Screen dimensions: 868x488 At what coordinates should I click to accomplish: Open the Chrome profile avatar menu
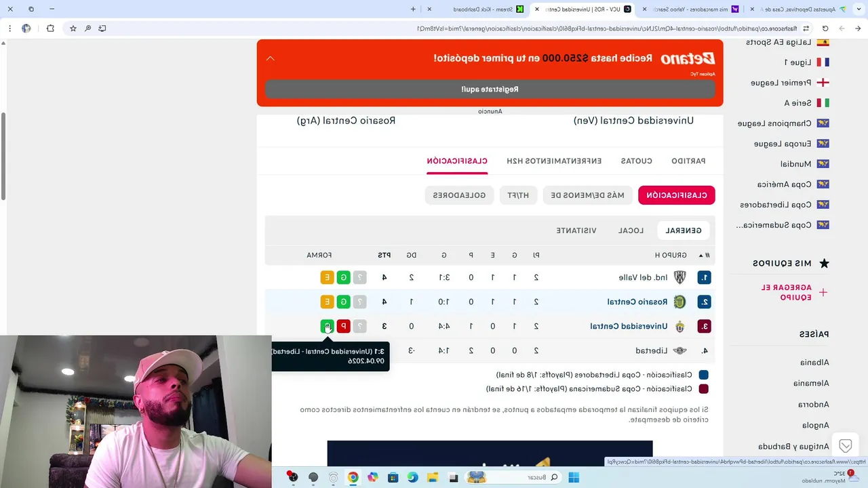pyautogui.click(x=26, y=28)
